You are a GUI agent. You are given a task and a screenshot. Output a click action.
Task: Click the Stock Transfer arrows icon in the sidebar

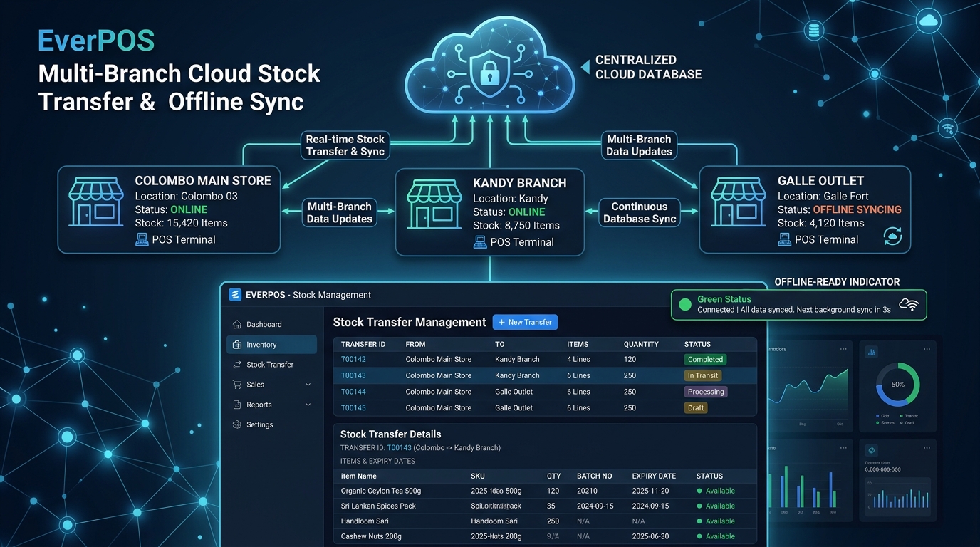[x=237, y=365]
